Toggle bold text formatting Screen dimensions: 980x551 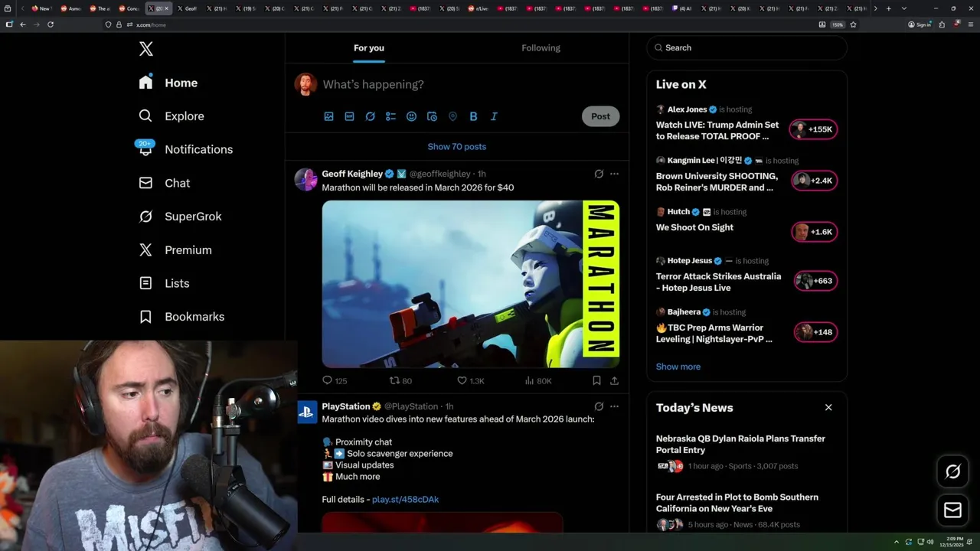(473, 116)
